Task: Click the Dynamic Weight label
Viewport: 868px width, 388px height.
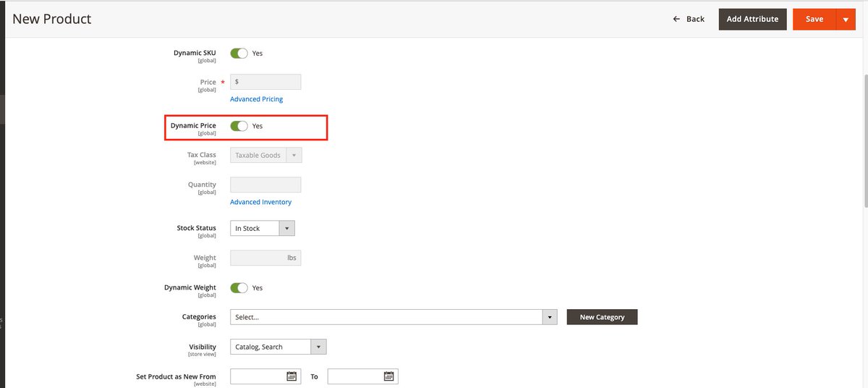Action: click(x=190, y=288)
